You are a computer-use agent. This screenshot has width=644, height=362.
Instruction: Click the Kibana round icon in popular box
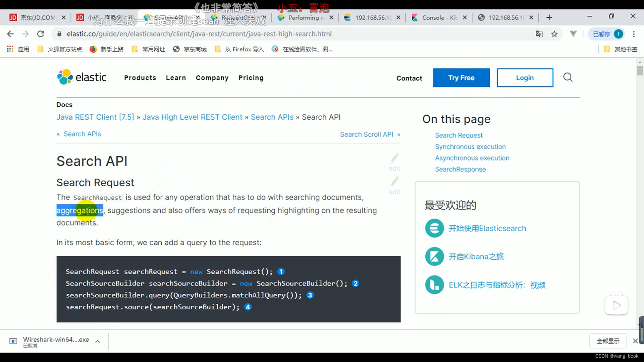(434, 256)
